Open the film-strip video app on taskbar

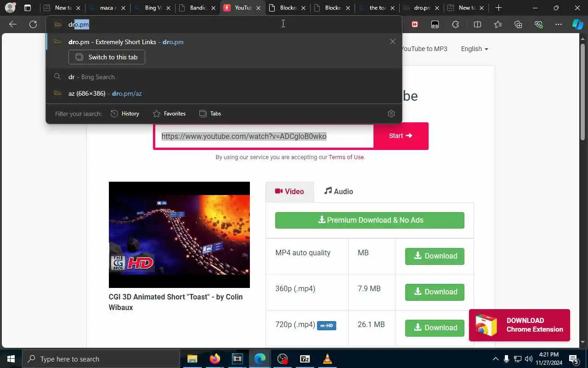(237, 359)
